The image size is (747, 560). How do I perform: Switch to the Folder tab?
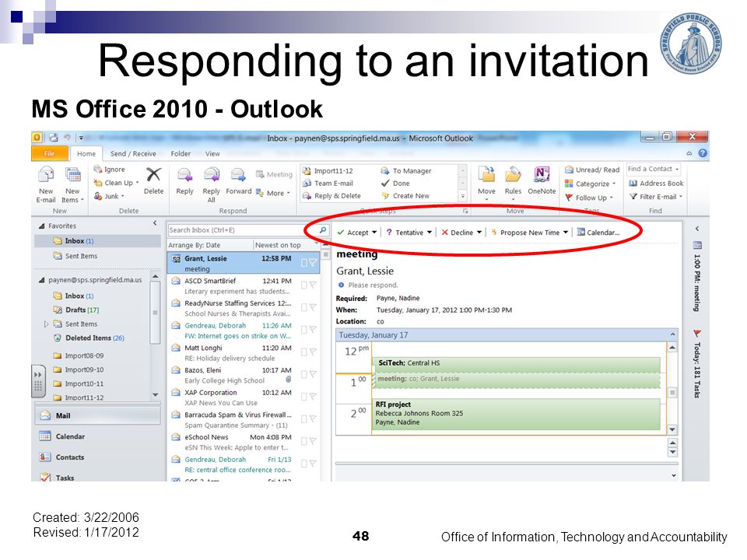pos(181,153)
